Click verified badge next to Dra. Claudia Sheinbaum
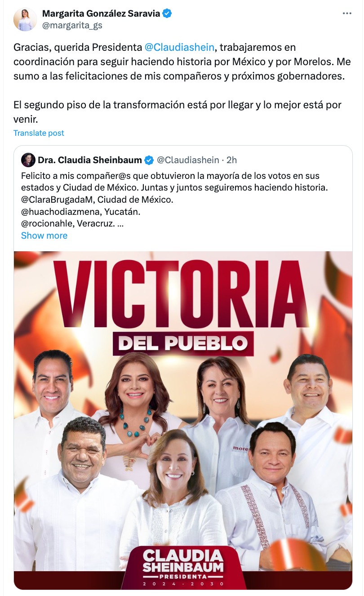The width and height of the screenshot is (364, 596). (149, 160)
